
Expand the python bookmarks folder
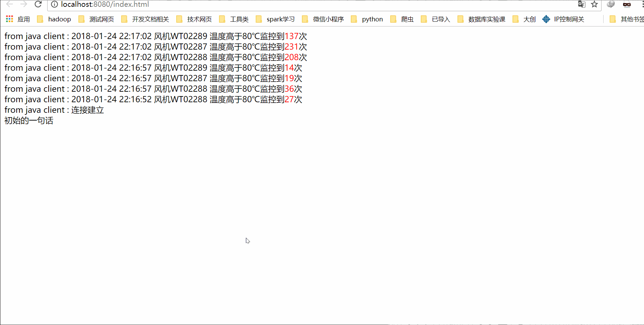[x=372, y=19]
